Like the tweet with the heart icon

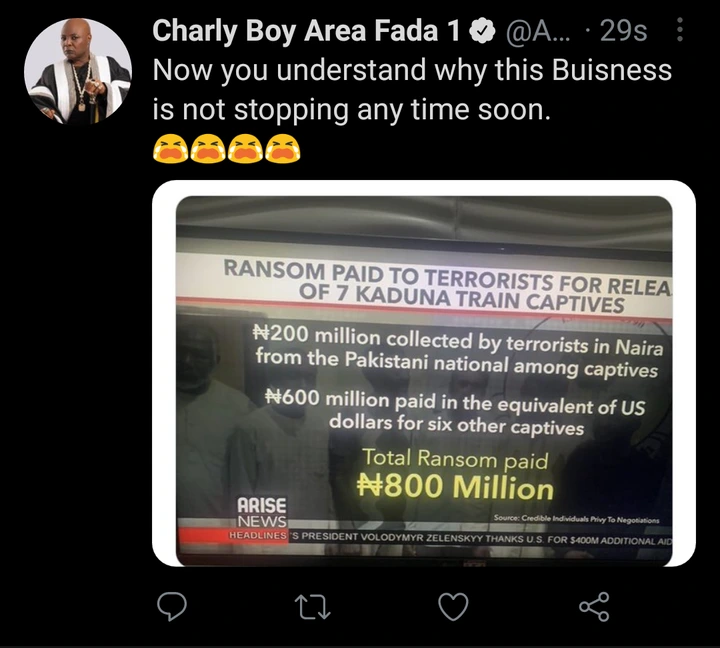[x=454, y=605]
